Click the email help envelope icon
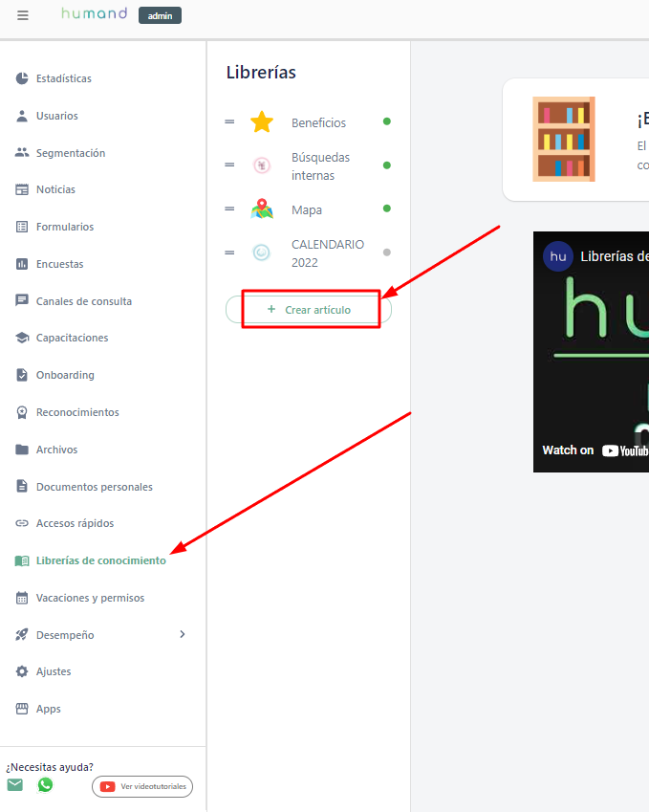This screenshot has height=812, width=649. [15, 785]
